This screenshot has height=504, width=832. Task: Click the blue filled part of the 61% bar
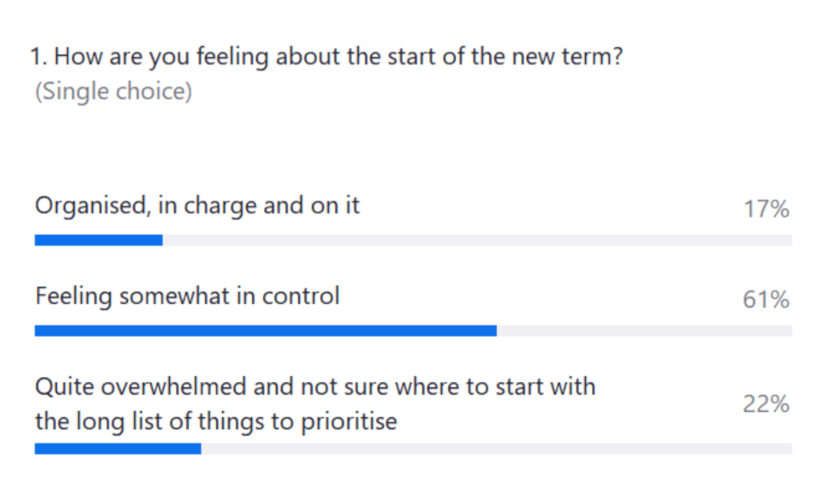266,331
